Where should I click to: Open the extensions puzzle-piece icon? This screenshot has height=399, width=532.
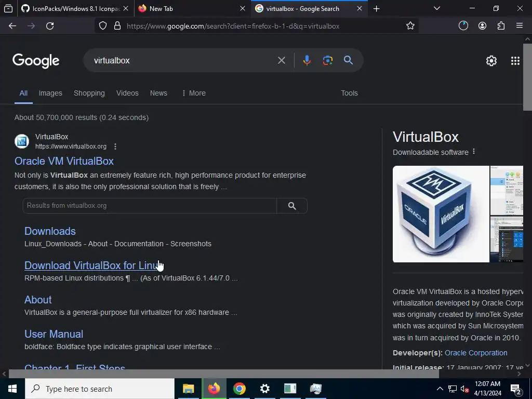(x=501, y=26)
